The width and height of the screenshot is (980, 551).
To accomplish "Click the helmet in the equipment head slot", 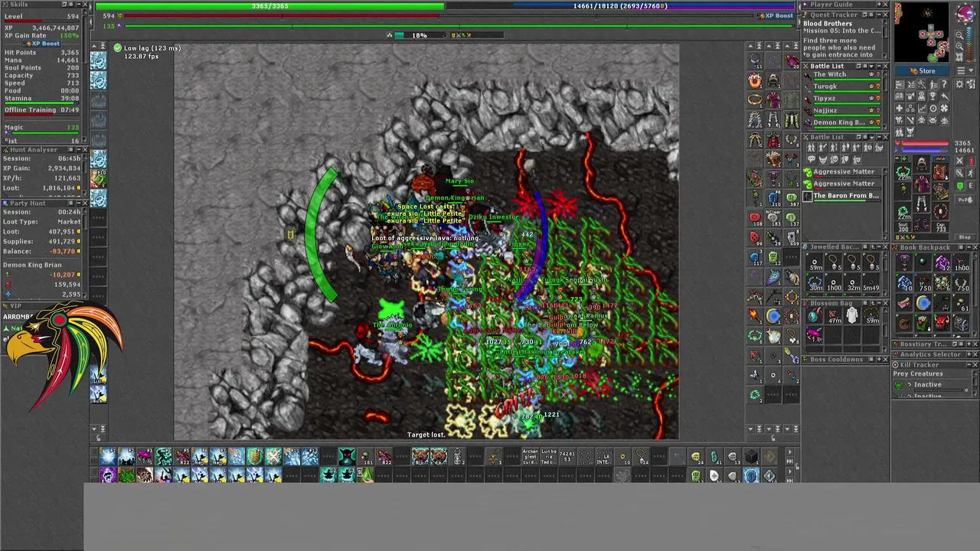I will pos(922,164).
